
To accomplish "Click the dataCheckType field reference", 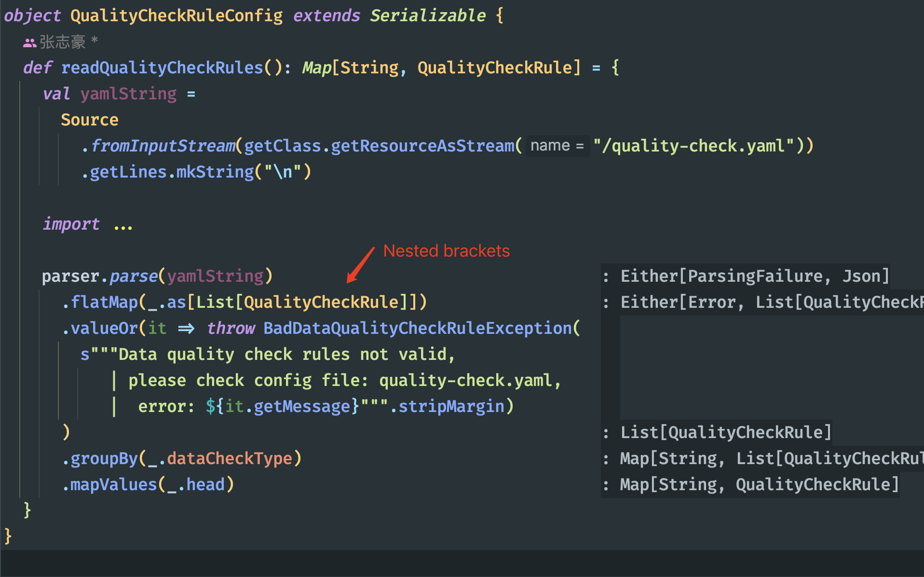I will tap(230, 458).
